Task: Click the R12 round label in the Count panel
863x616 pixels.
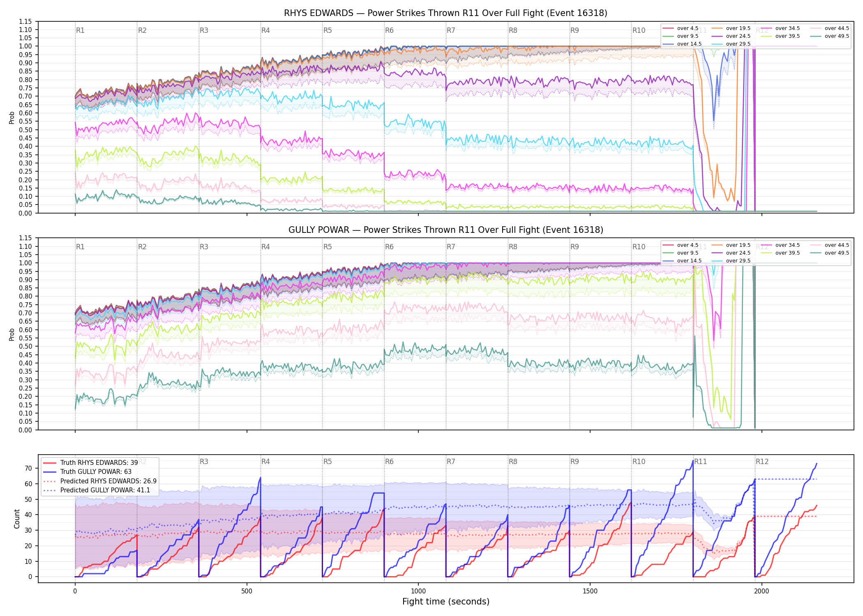Action: point(762,462)
